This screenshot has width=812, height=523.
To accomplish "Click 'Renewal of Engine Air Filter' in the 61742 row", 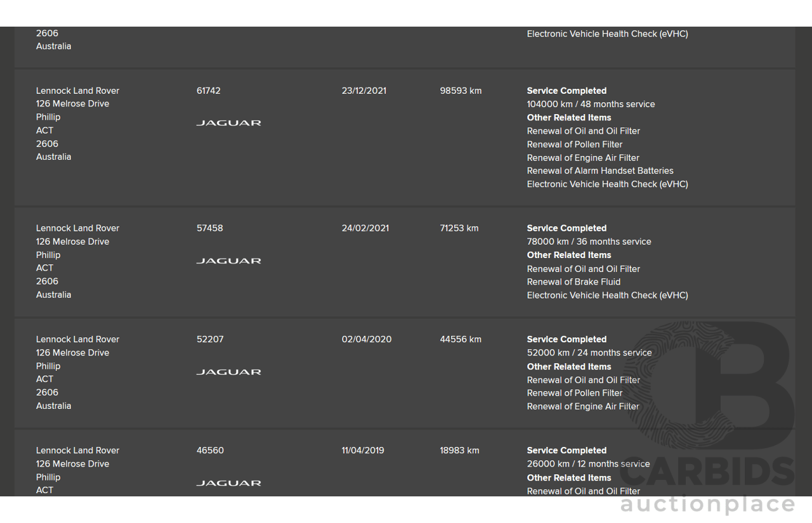I will coord(583,158).
